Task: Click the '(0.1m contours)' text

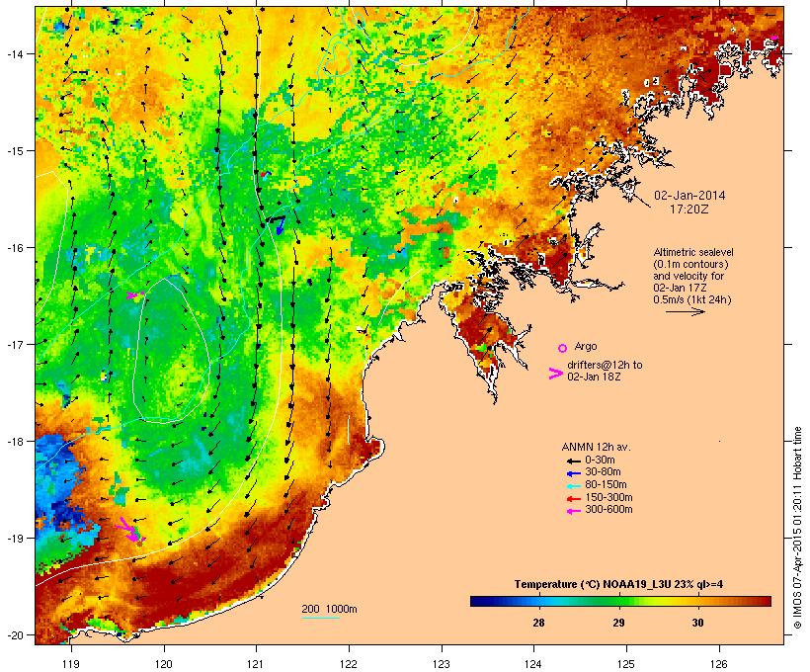Action: click(x=691, y=264)
